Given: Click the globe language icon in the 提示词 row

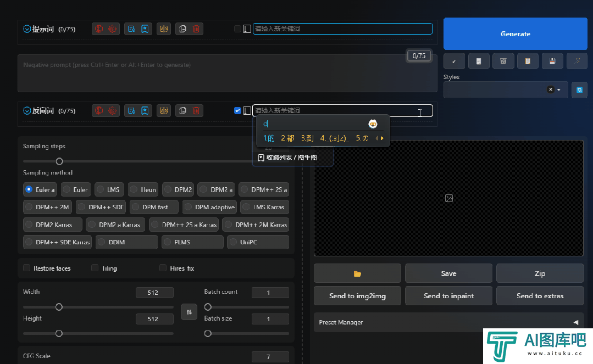Looking at the screenshot, I should pos(99,29).
